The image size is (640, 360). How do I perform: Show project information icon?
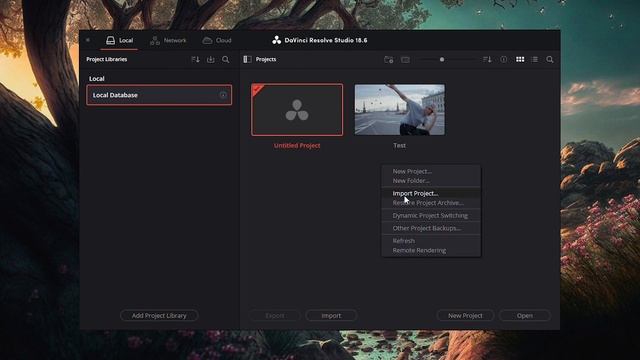point(504,60)
